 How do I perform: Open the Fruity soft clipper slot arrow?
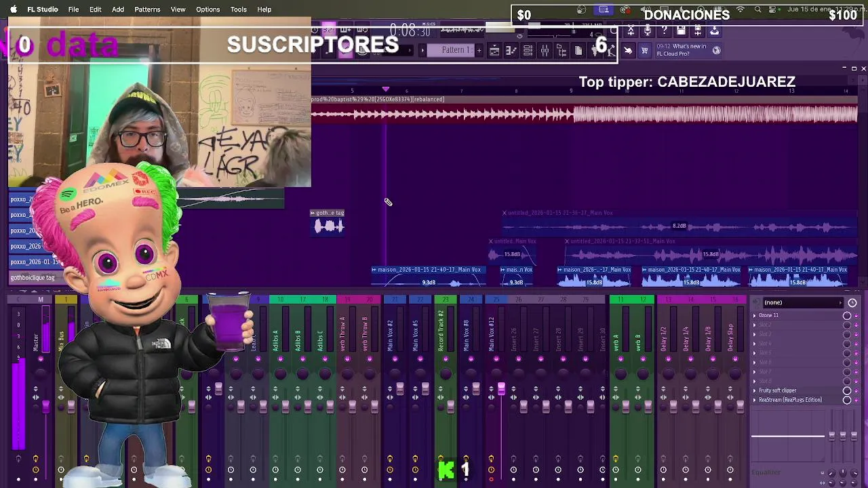point(754,390)
